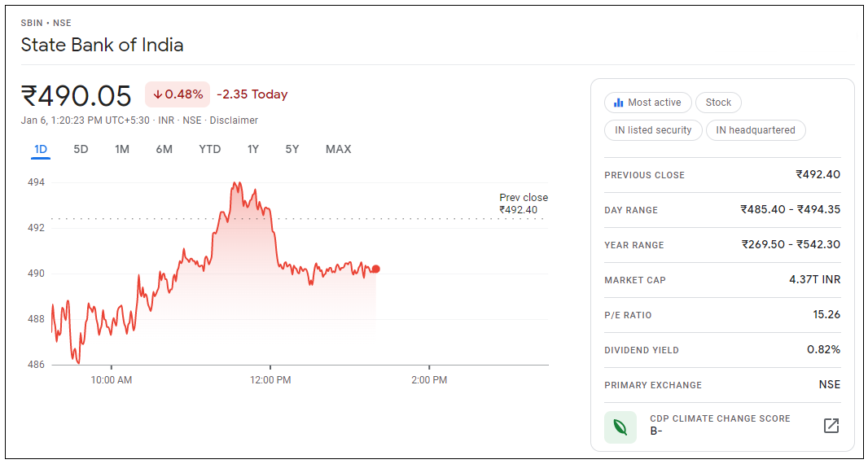This screenshot has width=868, height=464.
Task: Click the red down arrow percentage badge
Action: (178, 94)
